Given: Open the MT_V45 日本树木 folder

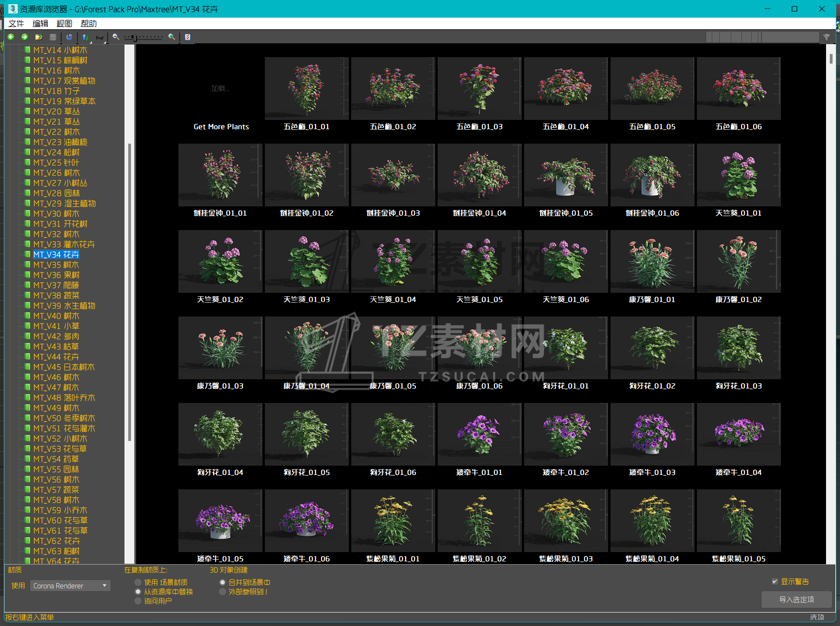Looking at the screenshot, I should [x=64, y=367].
